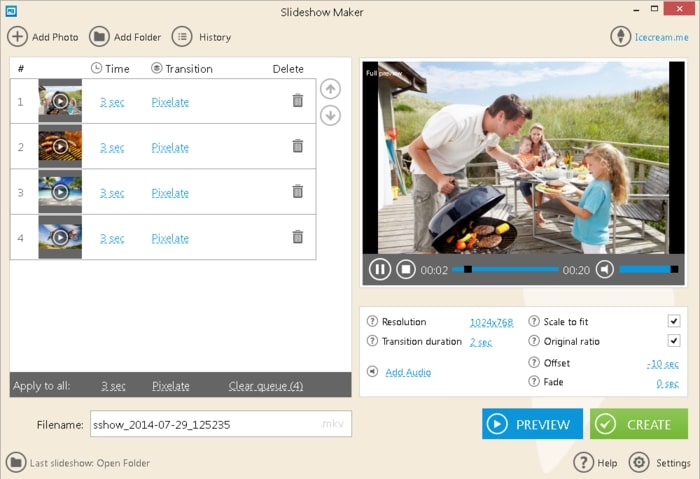This screenshot has height=479, width=700.
Task: Adjust the preview volume slider
Action: click(x=648, y=269)
